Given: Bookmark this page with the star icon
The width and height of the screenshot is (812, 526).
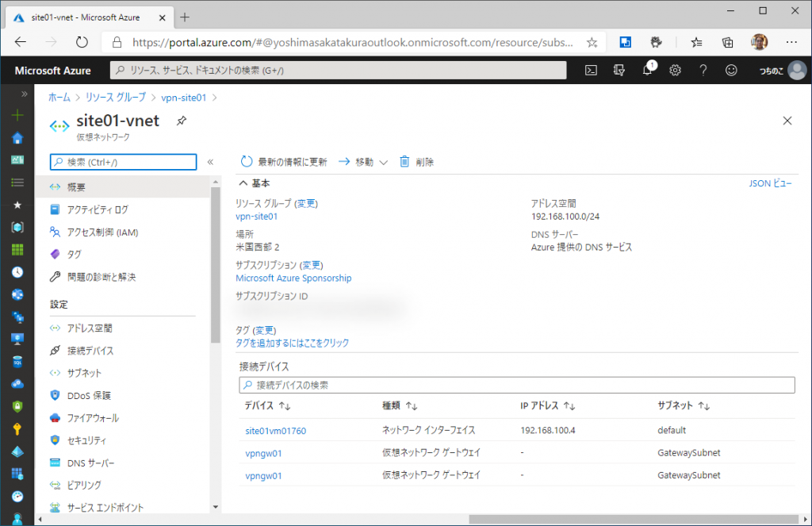Looking at the screenshot, I should click(x=592, y=43).
